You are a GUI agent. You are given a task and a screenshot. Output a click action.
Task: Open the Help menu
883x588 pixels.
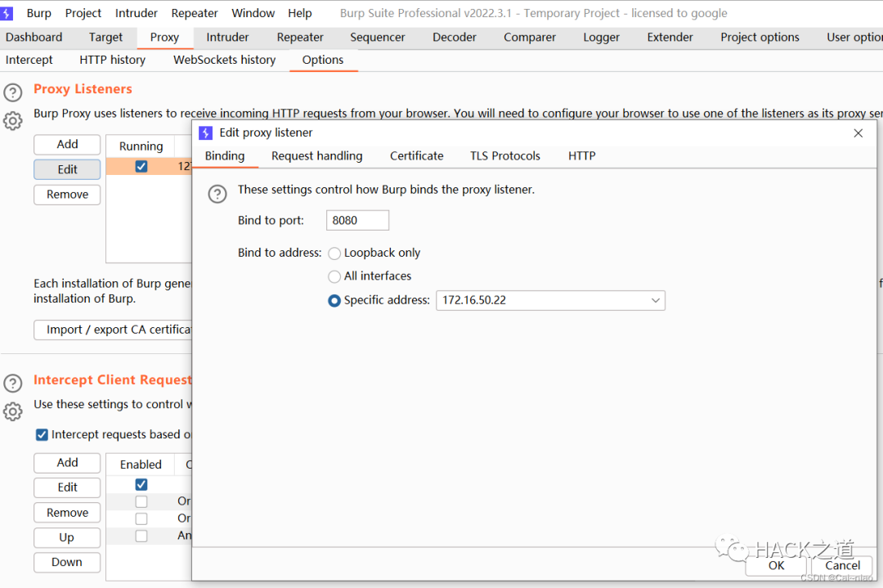point(300,13)
